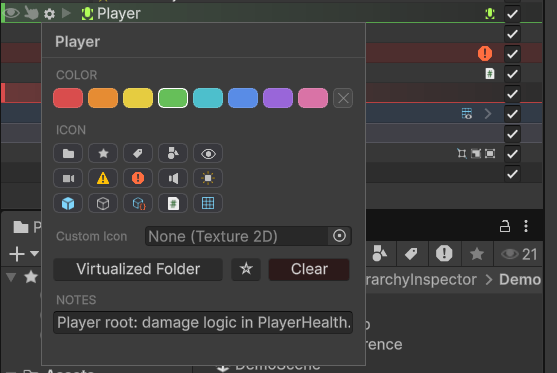Uncheck checkbox on row with script icon

point(512,74)
